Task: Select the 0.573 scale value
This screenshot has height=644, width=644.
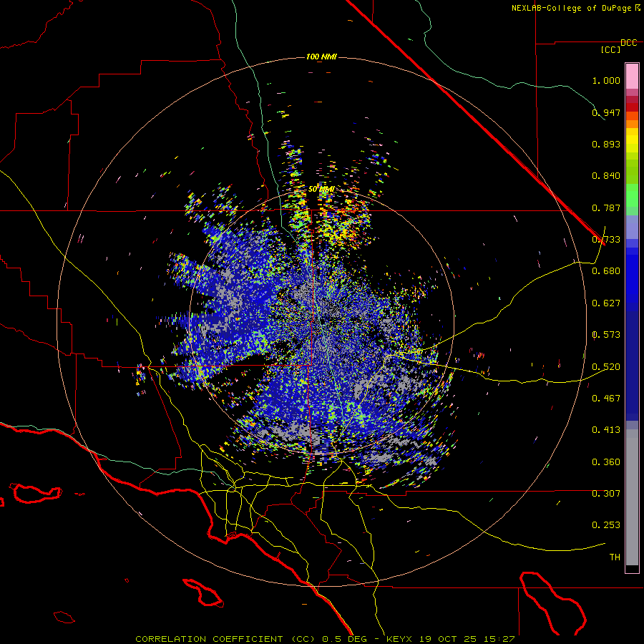Action: click(x=606, y=335)
